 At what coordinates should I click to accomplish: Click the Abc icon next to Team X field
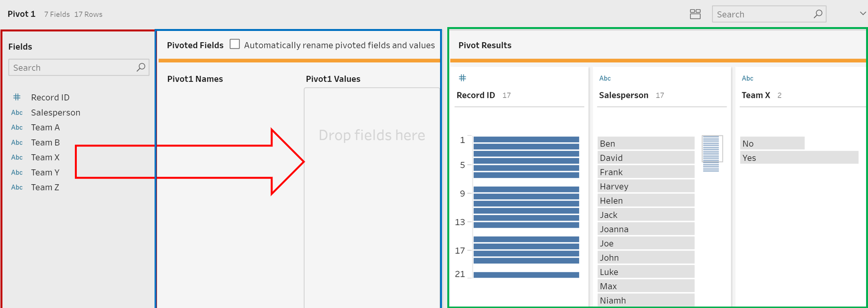[x=17, y=157]
